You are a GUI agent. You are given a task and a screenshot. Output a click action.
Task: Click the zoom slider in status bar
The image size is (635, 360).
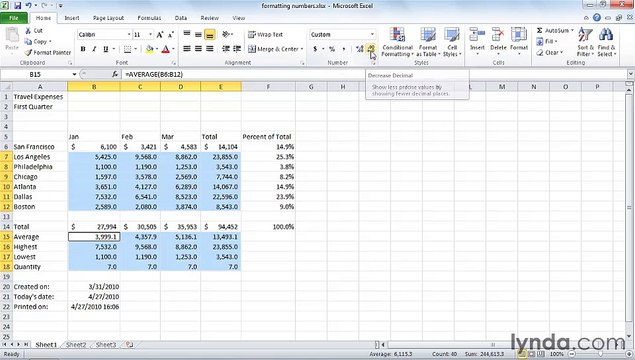click(599, 354)
